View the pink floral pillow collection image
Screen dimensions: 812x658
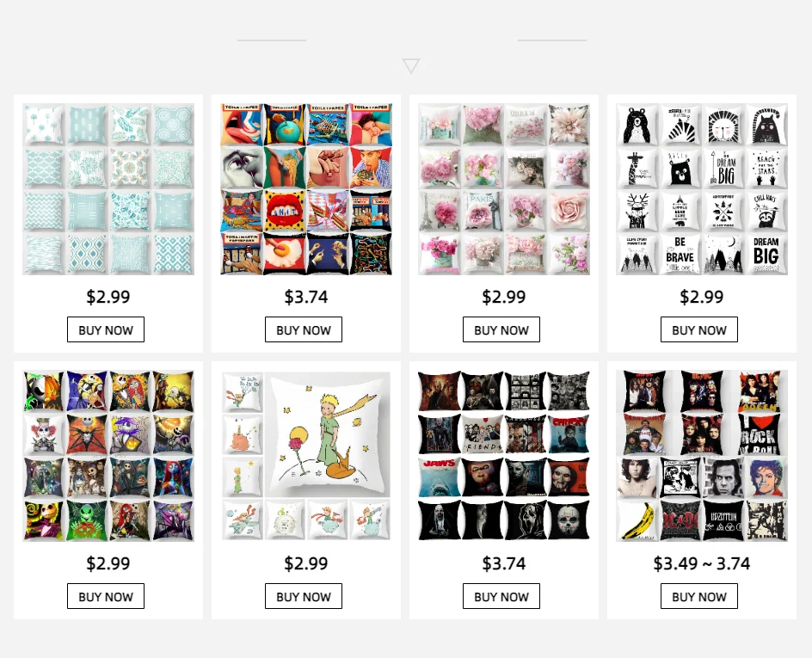(x=504, y=189)
